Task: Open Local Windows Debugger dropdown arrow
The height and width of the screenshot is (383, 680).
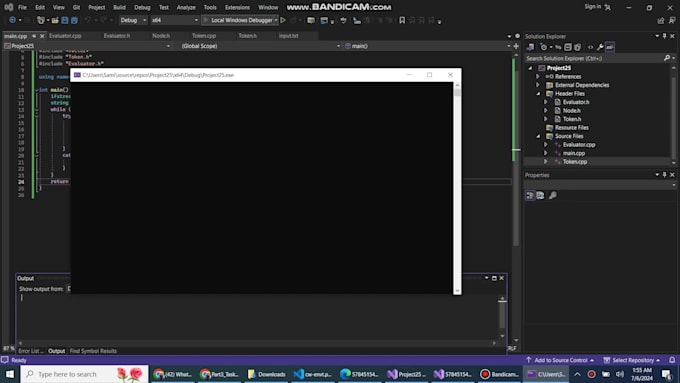Action: click(276, 20)
